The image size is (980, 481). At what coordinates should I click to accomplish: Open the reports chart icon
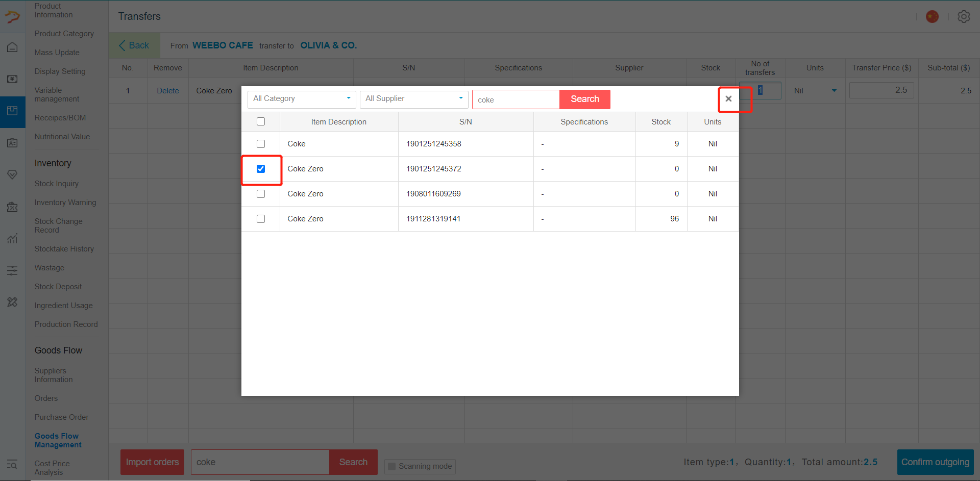tap(12, 238)
